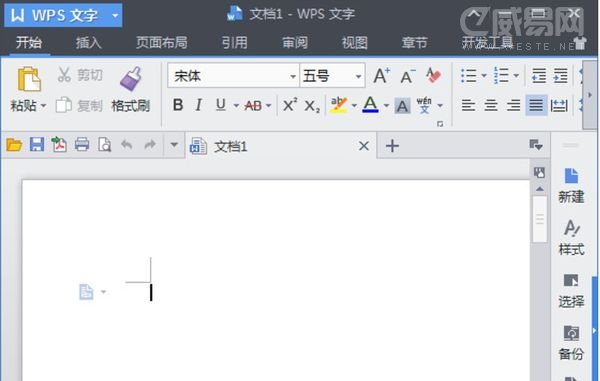Screen dimensions: 600x381
Task: Insert a numbered list
Action: point(501,75)
